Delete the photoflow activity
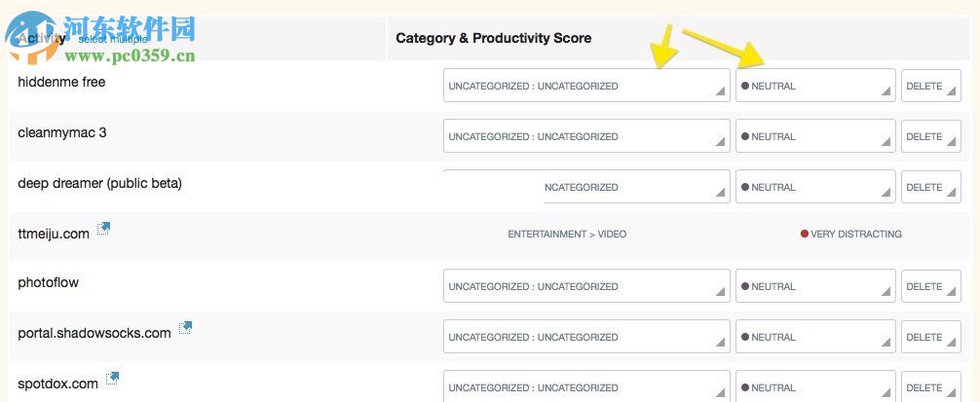Screen dimensions: 980x402 tap(930, 286)
